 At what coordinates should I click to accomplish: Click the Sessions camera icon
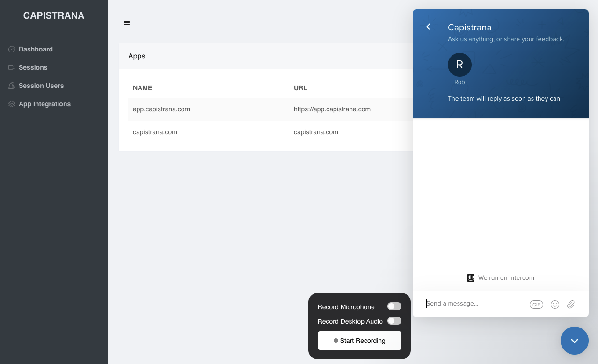(x=12, y=67)
